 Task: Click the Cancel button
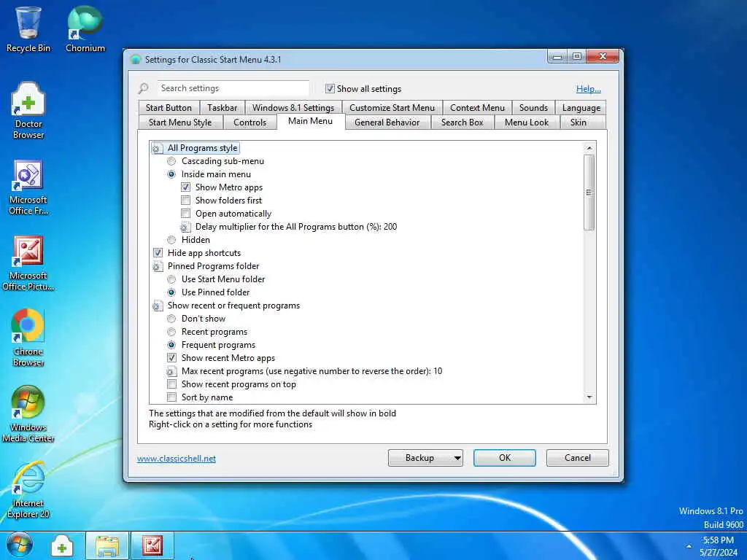(578, 458)
